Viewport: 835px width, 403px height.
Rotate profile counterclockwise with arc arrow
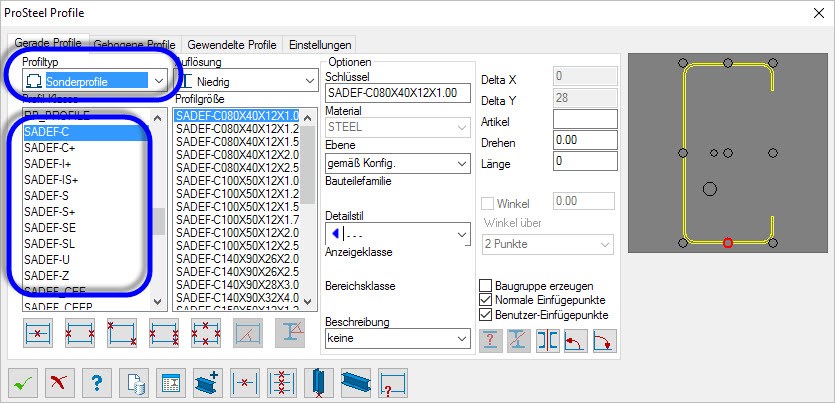[576, 341]
